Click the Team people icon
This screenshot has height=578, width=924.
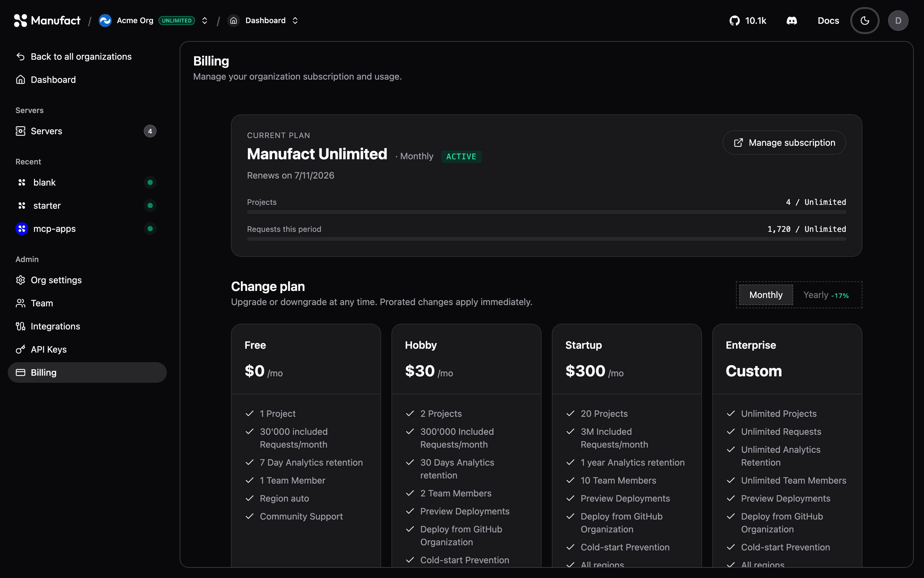(21, 303)
